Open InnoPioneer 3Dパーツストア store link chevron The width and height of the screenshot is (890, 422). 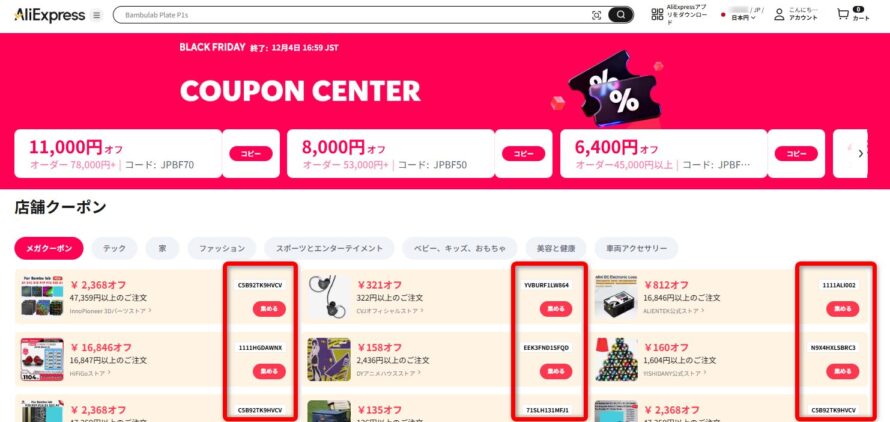point(150,311)
